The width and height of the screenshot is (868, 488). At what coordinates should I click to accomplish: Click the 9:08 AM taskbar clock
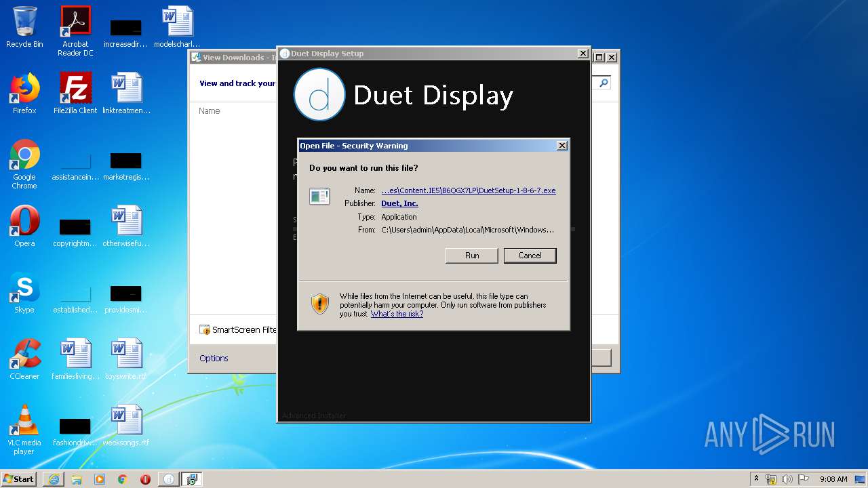[x=833, y=479]
